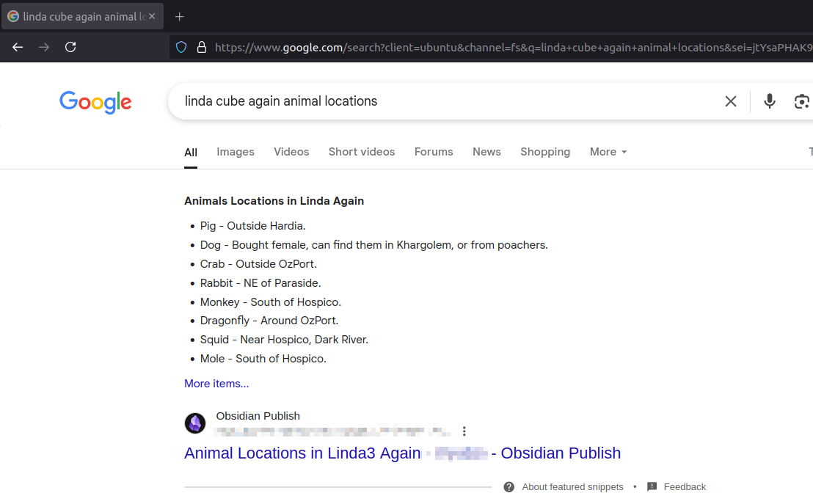This screenshot has height=504, width=813.
Task: Send Feedback on the featured snippet
Action: [685, 487]
